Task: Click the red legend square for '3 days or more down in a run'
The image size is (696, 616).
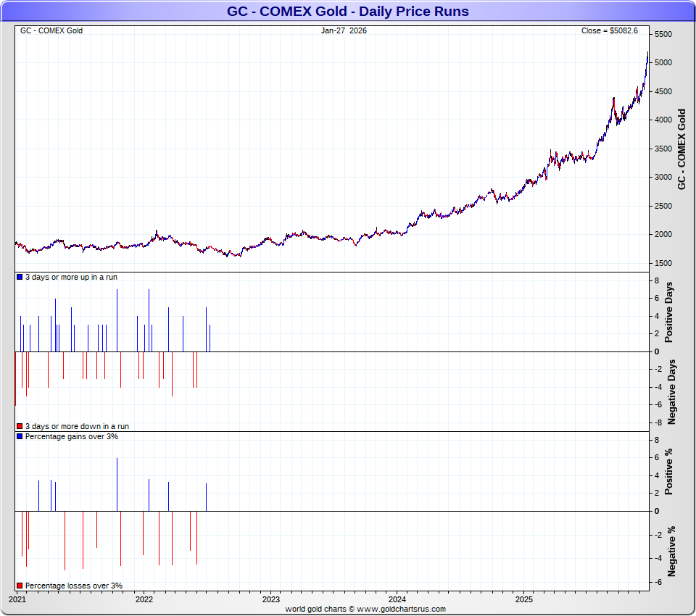Action: click(20, 426)
